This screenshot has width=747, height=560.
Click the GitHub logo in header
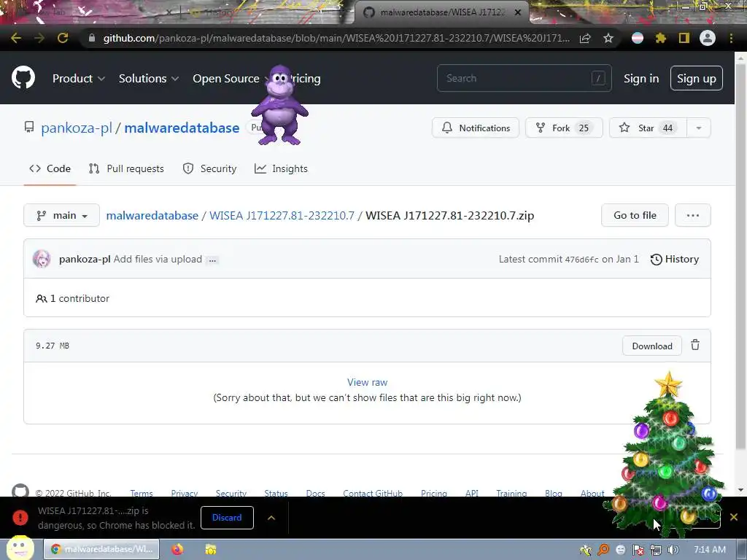click(23, 78)
